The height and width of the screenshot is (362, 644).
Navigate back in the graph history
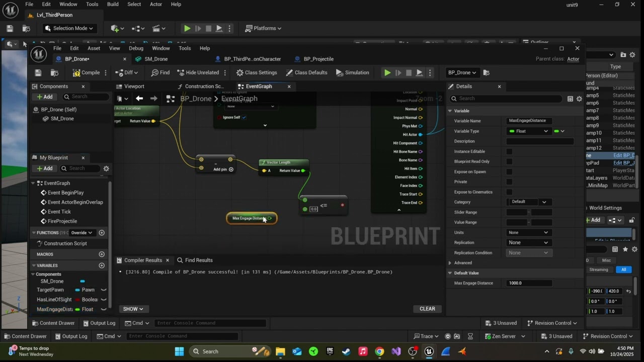coord(139,99)
